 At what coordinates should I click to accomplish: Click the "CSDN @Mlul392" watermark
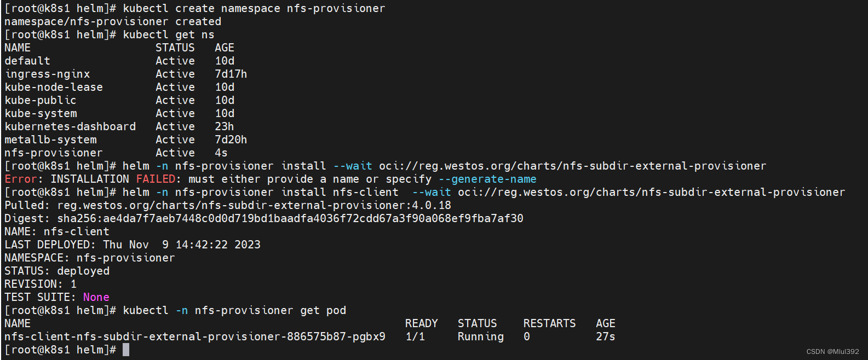point(832,352)
